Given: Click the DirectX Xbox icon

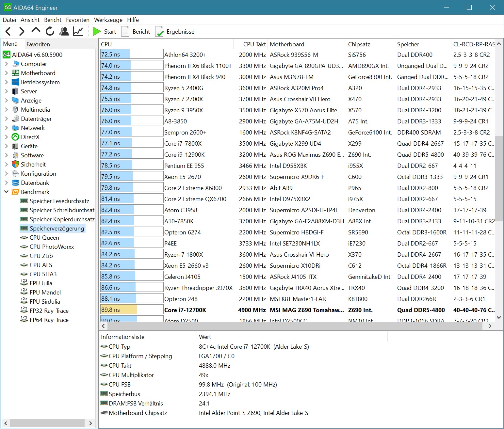Looking at the screenshot, I should coord(15,137).
